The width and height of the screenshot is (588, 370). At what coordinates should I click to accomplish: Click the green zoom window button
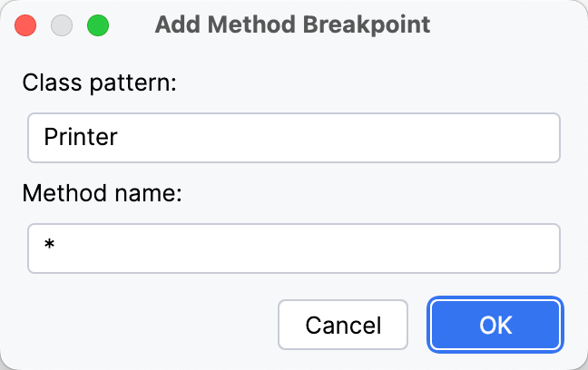point(97,24)
